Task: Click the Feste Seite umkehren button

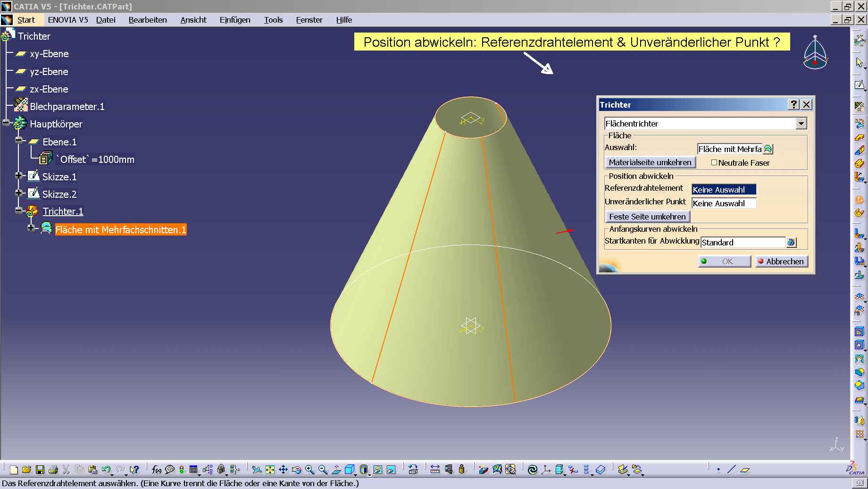Action: tap(647, 217)
